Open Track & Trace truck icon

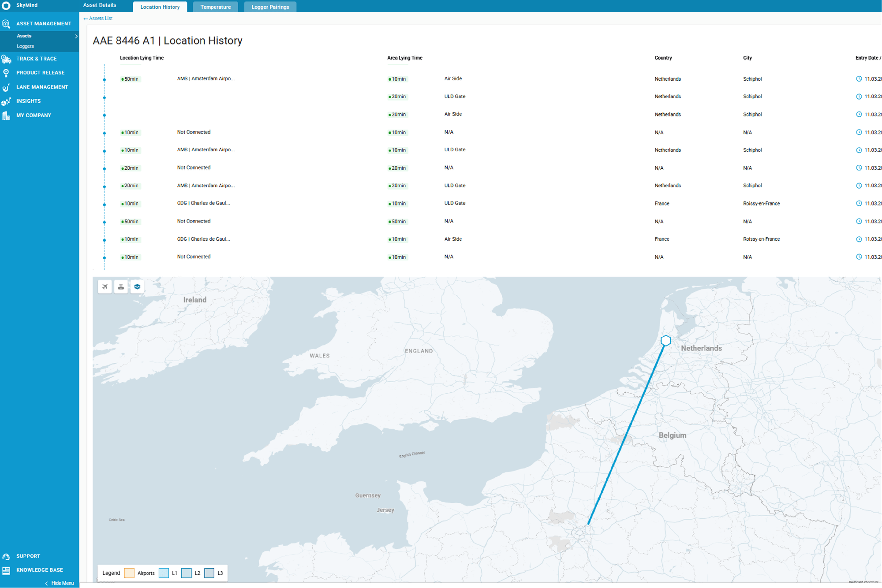tap(6, 59)
